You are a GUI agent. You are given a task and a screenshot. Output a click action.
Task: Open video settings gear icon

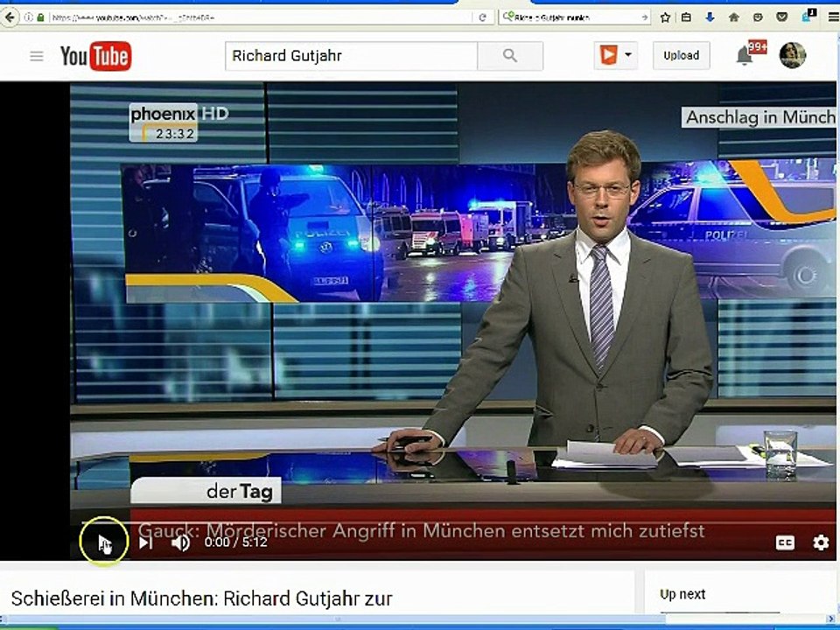coord(821,542)
